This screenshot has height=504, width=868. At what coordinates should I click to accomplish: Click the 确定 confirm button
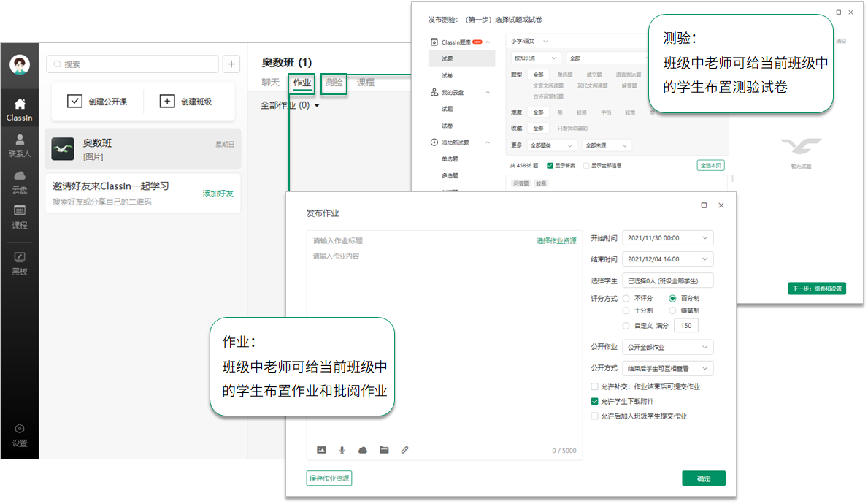704,478
